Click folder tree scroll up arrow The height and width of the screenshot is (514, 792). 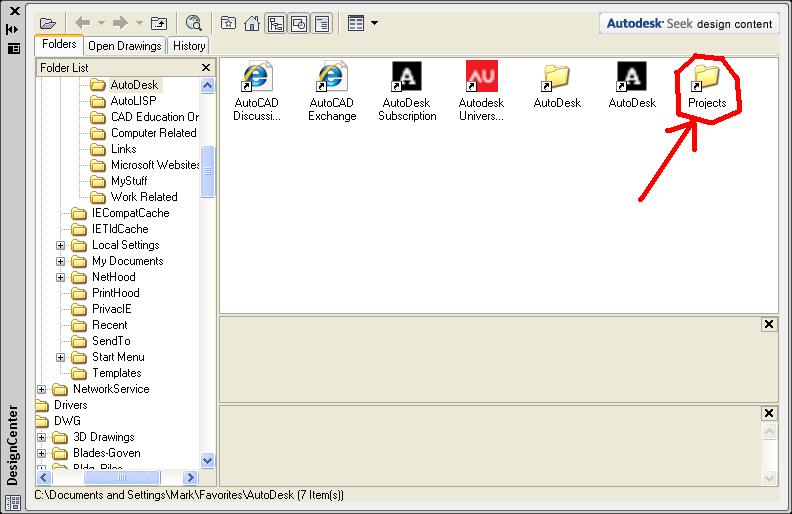(x=208, y=85)
